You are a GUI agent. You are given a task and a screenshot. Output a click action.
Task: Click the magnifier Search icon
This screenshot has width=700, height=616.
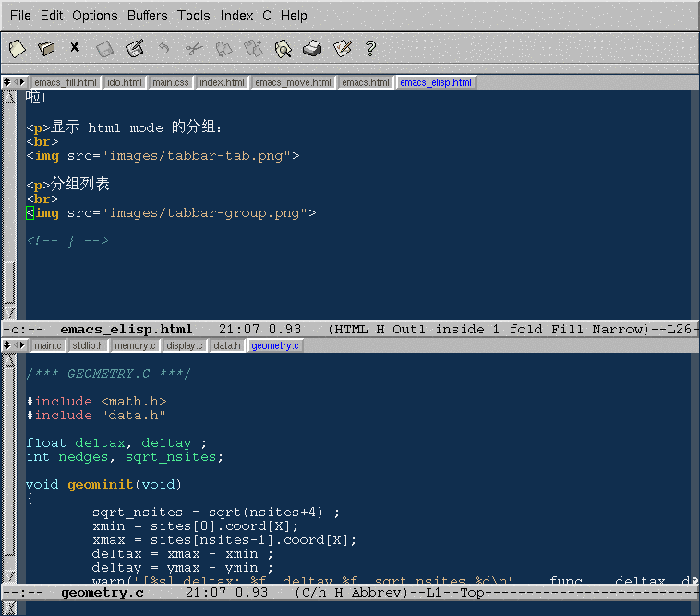pyautogui.click(x=283, y=47)
